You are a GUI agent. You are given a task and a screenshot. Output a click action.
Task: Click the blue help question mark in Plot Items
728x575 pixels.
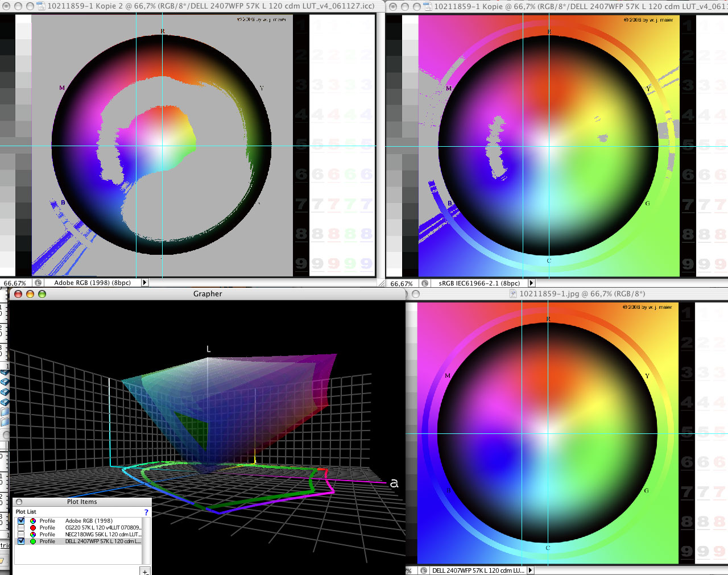[x=146, y=512]
